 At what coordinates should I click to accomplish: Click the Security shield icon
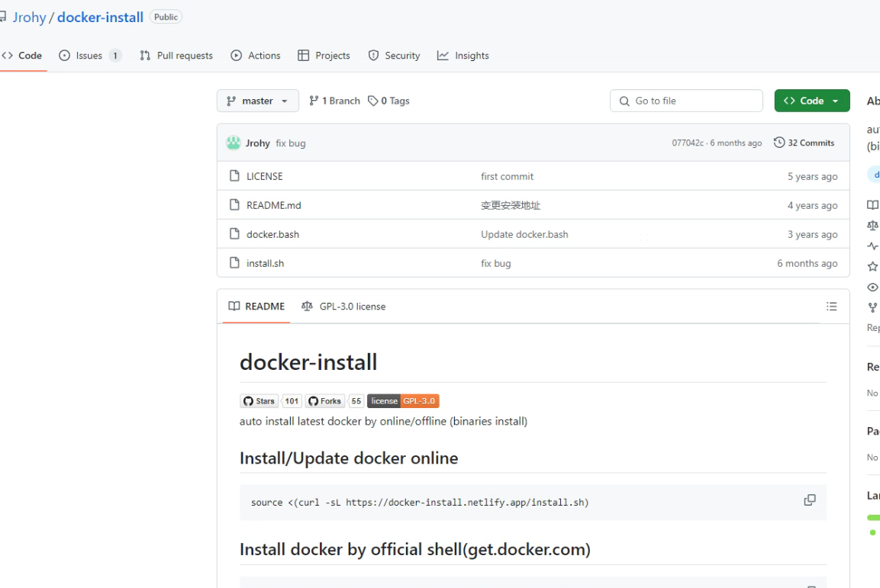click(x=373, y=56)
